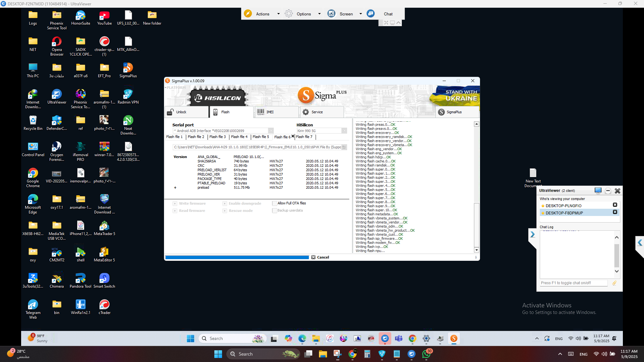Viewport: 644px width, 362px height.
Task: Click the Options gear icon
Action: coord(289,14)
